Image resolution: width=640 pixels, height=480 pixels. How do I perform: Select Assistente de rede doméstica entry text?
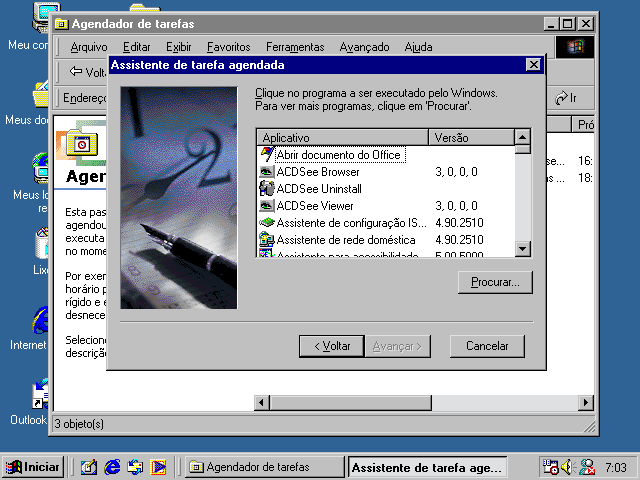(x=346, y=240)
